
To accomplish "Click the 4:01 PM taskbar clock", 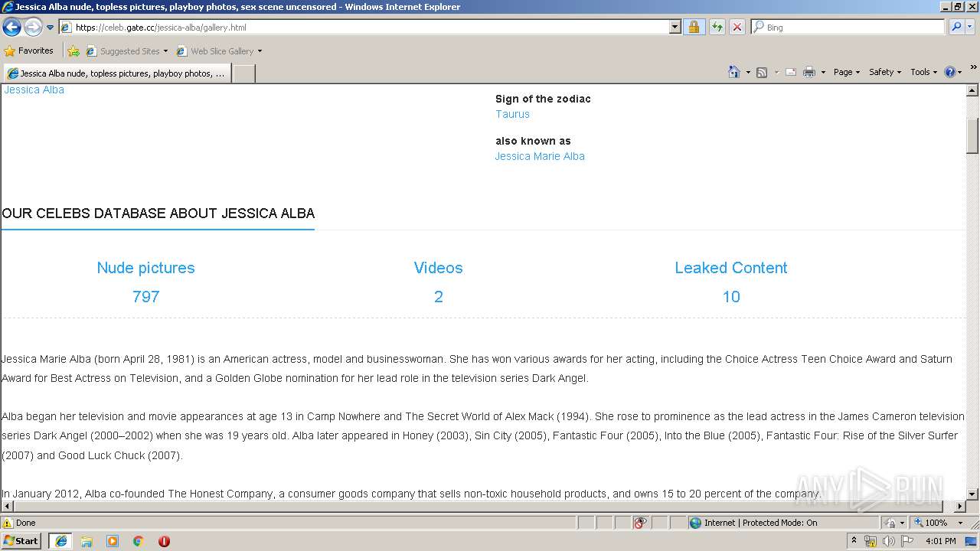I will [x=941, y=541].
